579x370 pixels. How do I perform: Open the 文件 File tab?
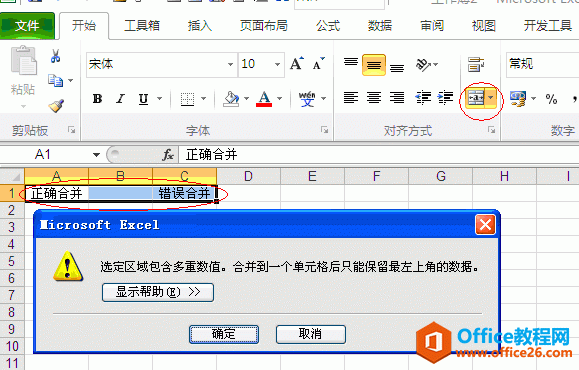point(27,25)
